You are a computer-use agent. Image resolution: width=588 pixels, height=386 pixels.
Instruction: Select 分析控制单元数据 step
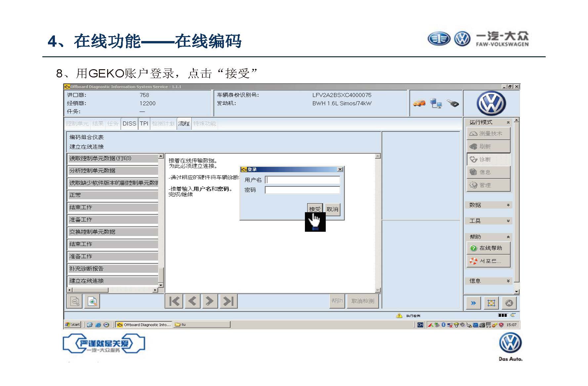pos(113,171)
